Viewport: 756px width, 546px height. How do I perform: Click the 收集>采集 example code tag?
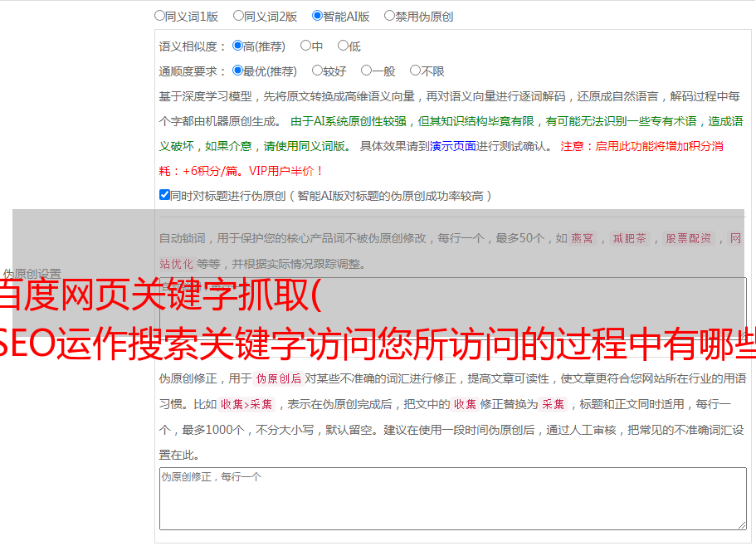tap(246, 404)
